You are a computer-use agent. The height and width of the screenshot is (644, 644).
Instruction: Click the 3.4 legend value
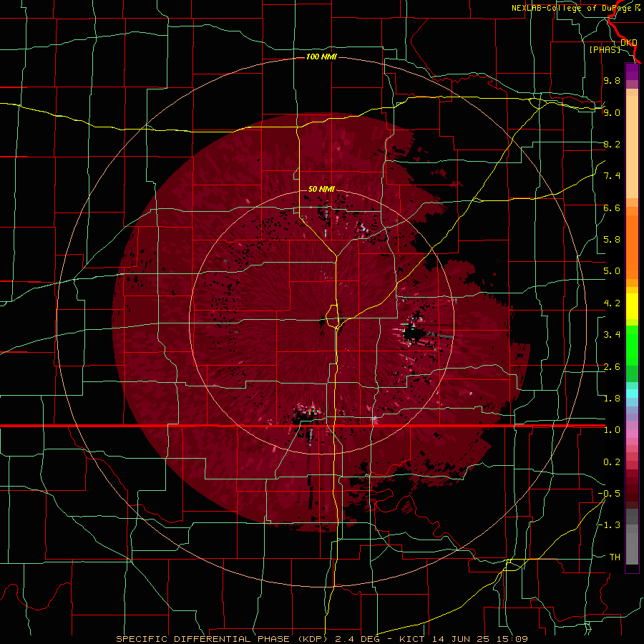point(612,335)
